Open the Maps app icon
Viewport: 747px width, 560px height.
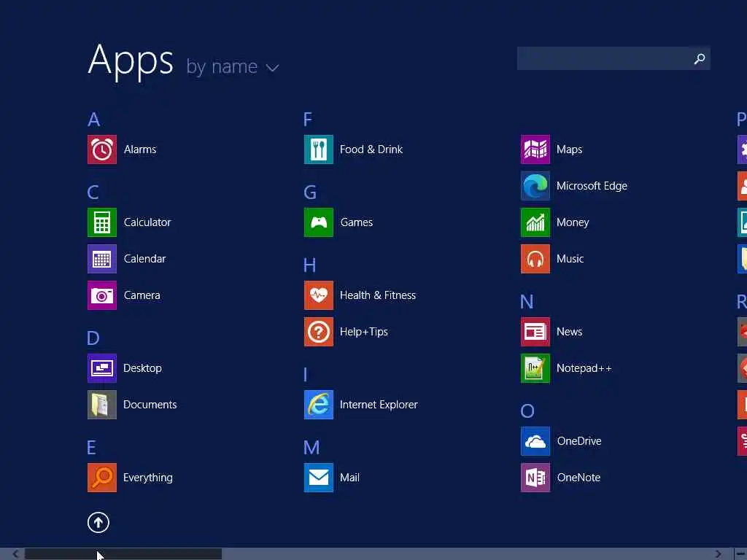pos(535,149)
